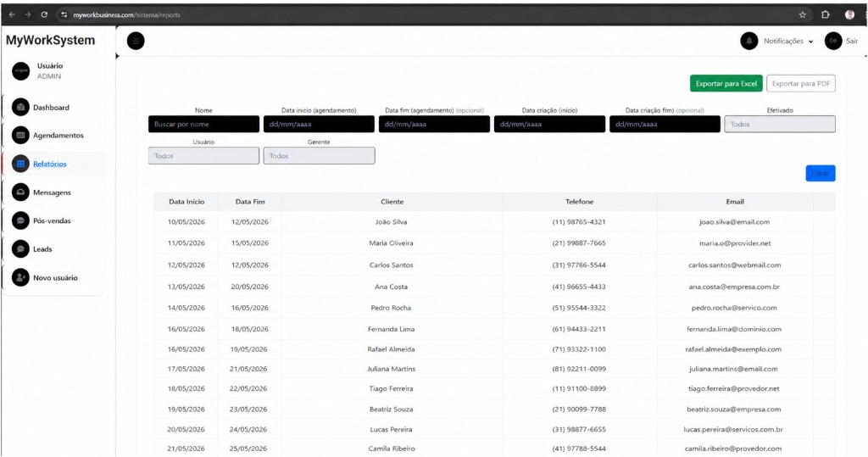Click email ana.costa@empresa.com.br
Screen dimensions: 868x457
(x=734, y=287)
